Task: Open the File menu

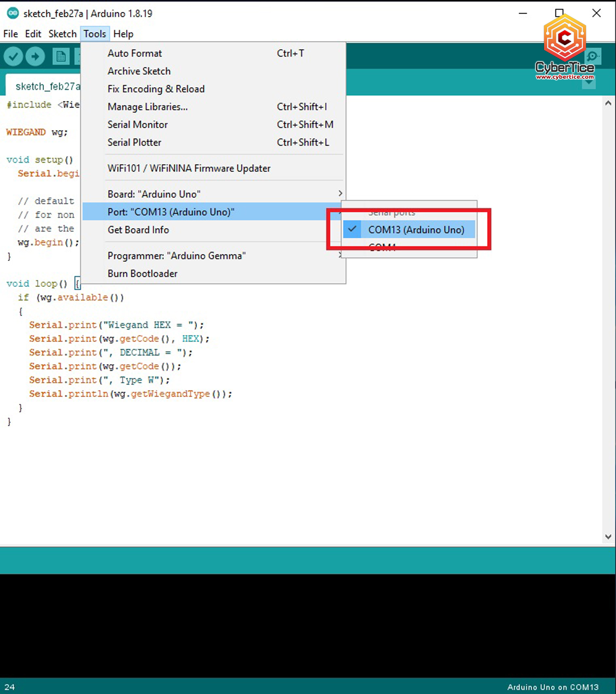Action: coord(11,34)
